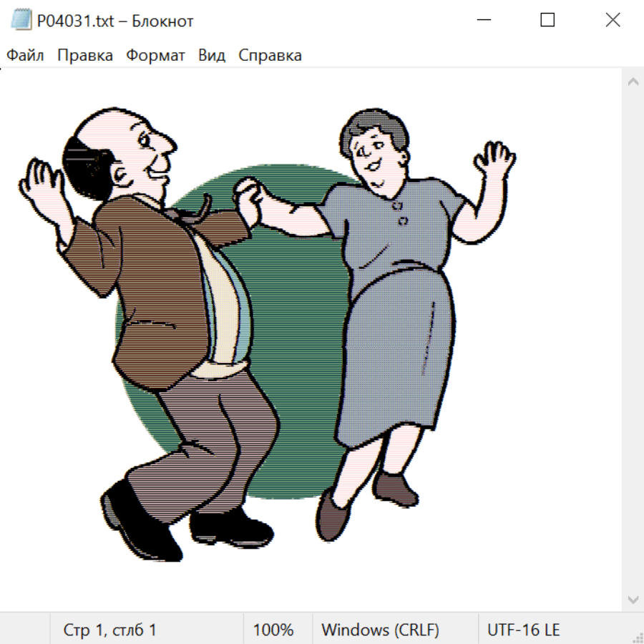Close the P04031.txt Notepad window
The height and width of the screenshot is (644, 644).
[x=613, y=21]
